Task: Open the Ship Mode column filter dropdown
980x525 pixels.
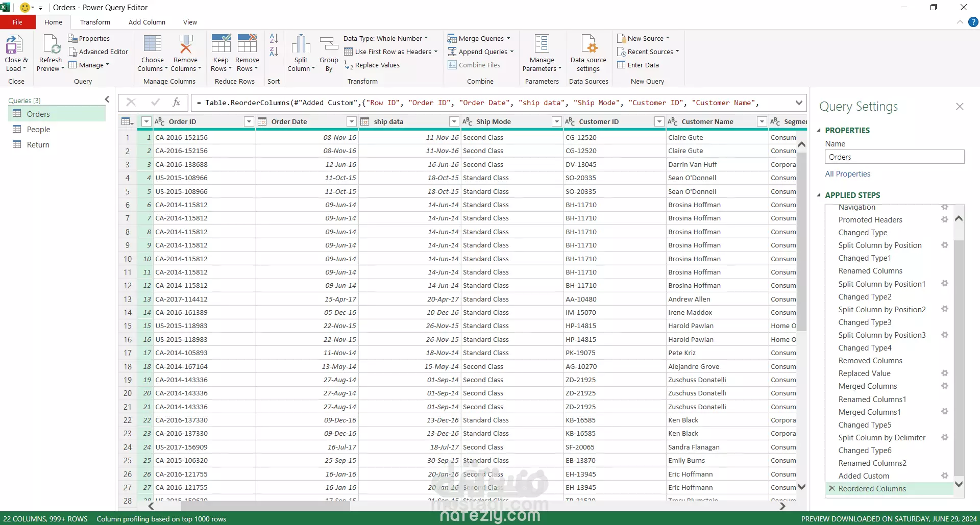Action: (556, 121)
